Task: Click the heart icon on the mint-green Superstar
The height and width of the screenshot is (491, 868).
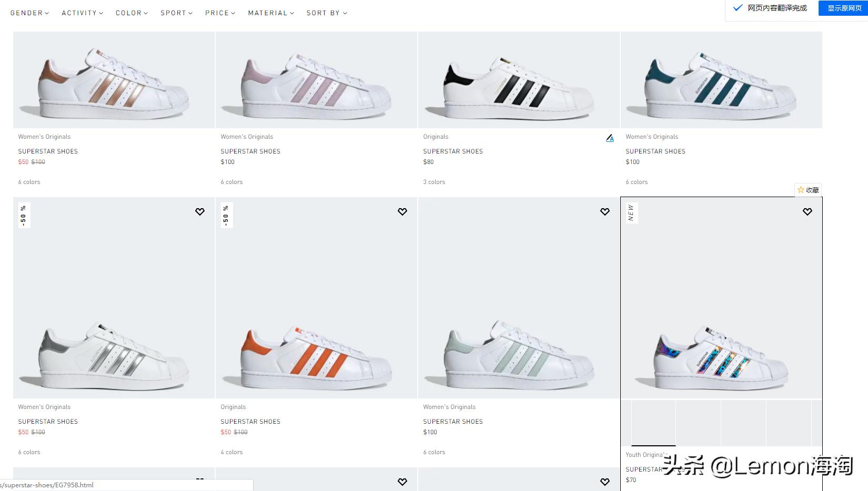Action: [605, 211]
